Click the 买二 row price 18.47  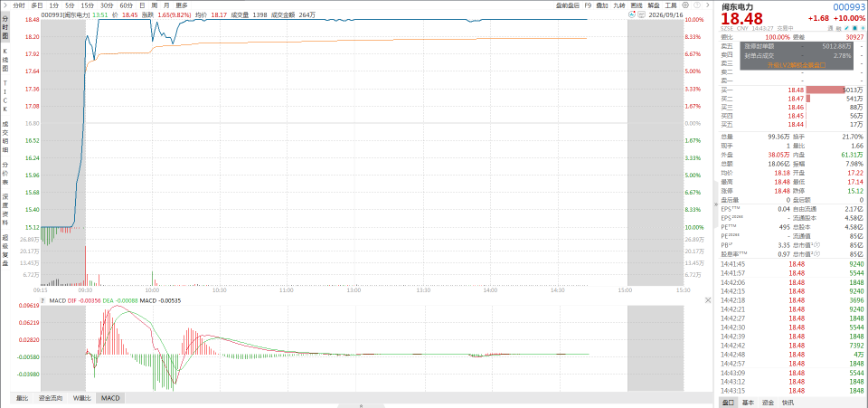796,98
